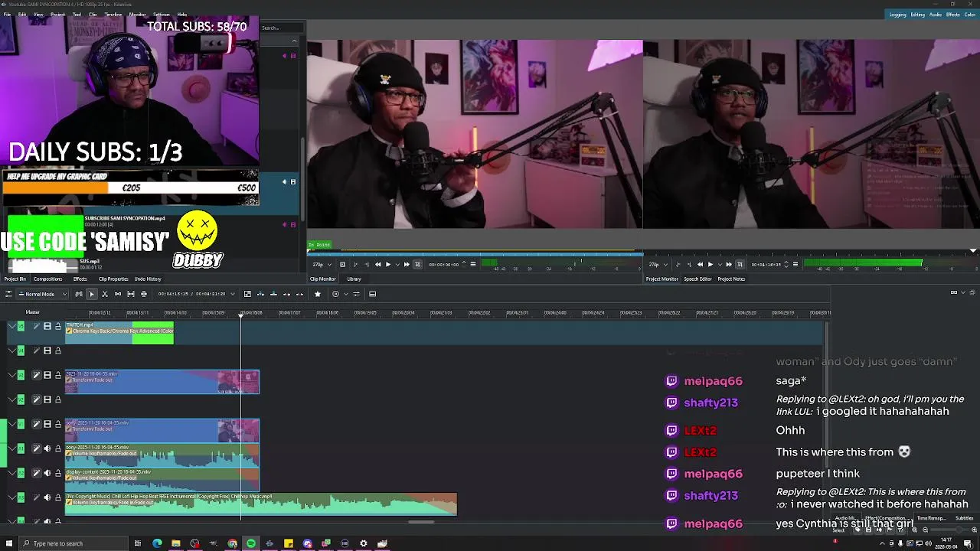Viewport: 980px width, 551px height.
Task: Open Clip Monitor hamburger options menu
Action: point(473,265)
